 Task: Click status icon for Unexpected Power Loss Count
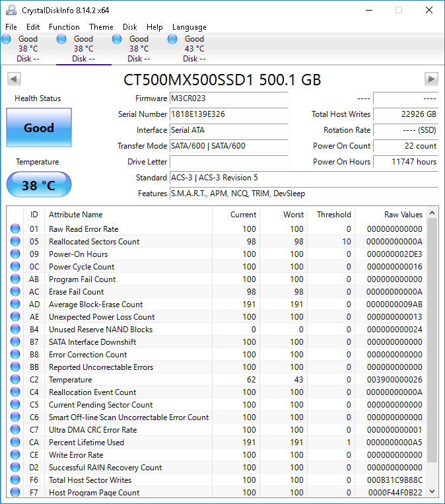[x=15, y=316]
